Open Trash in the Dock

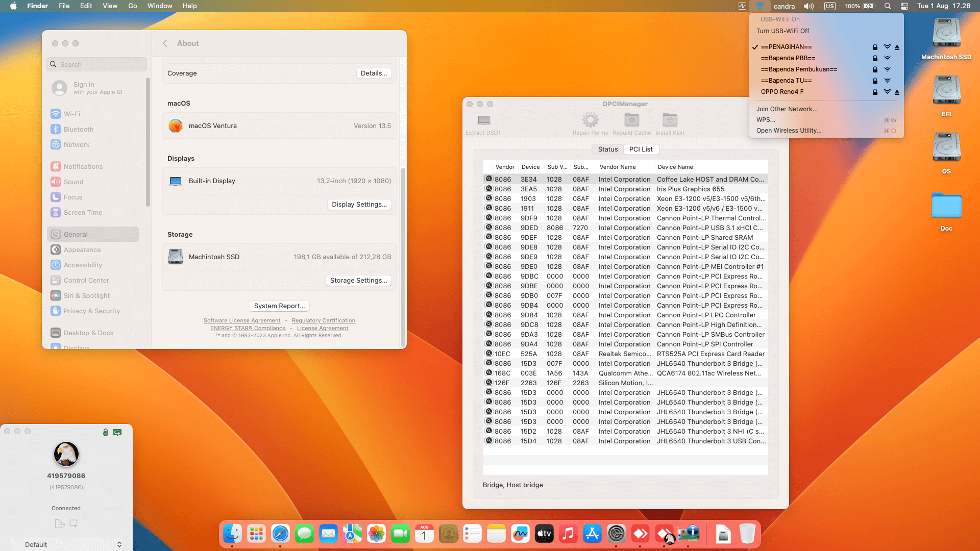coord(747,534)
